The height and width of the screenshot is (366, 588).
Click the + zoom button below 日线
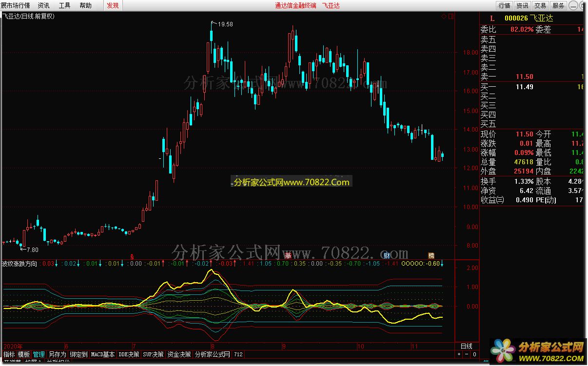tap(460, 354)
